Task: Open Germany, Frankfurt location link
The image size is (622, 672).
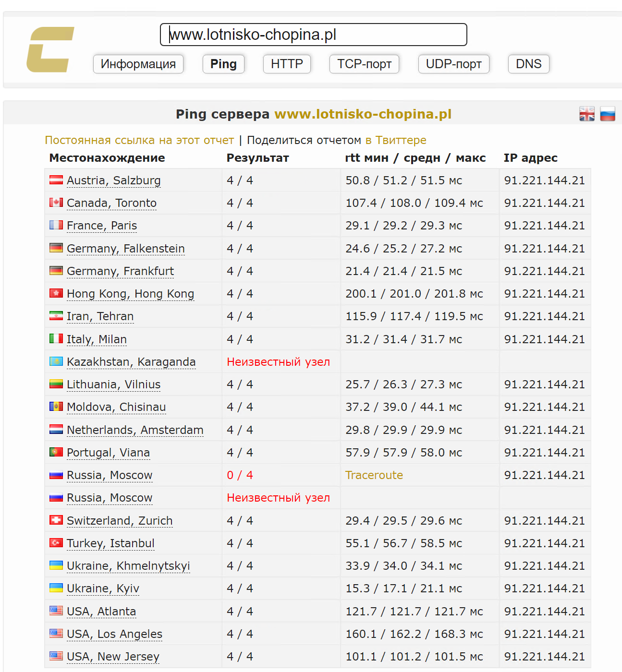Action: [x=120, y=271]
